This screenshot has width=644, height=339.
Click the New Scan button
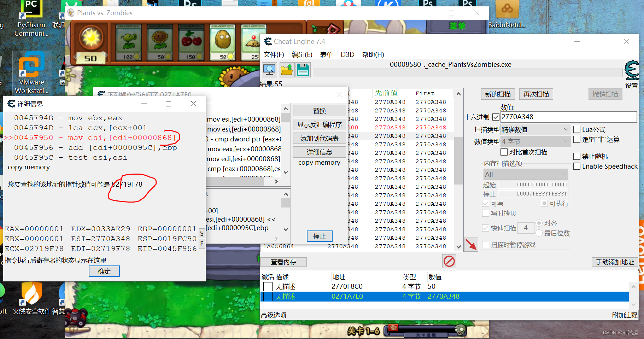point(498,94)
